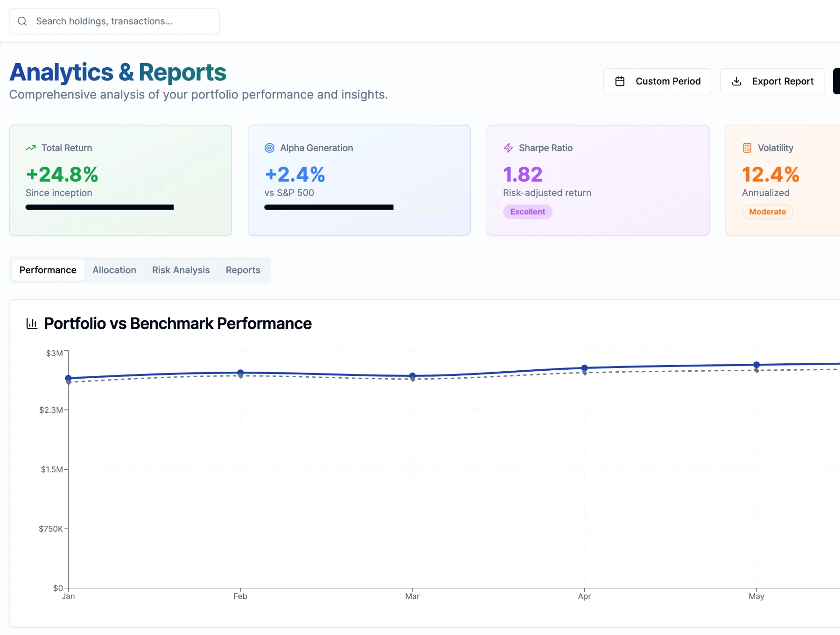
Task: Click the +2.4% Alpha Generation value
Action: (295, 175)
